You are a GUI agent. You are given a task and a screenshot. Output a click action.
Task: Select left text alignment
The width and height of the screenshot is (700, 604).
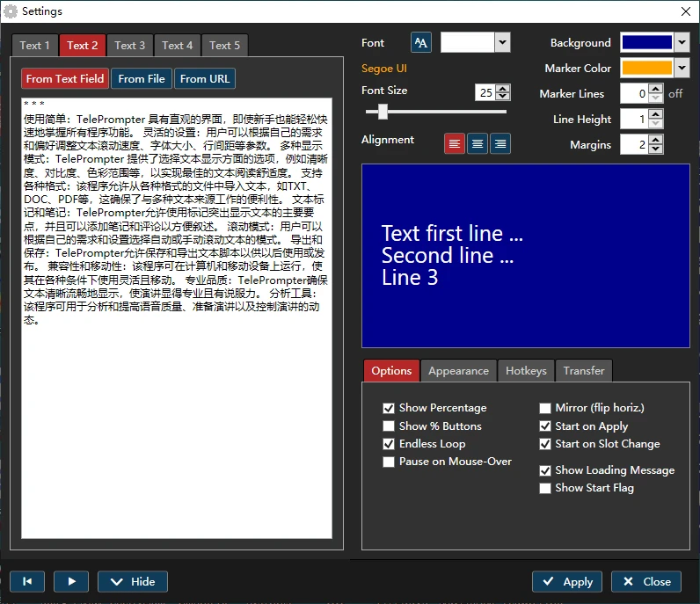tap(455, 143)
